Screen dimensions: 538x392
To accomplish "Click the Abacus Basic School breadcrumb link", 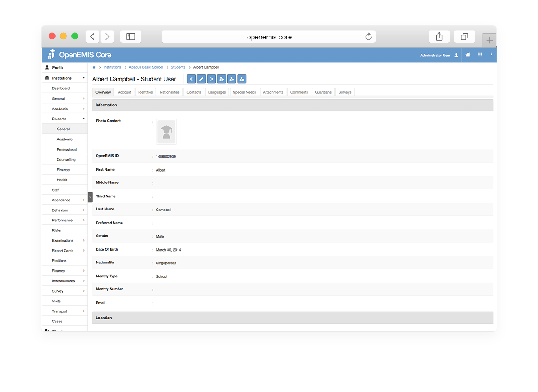I will 146,67.
